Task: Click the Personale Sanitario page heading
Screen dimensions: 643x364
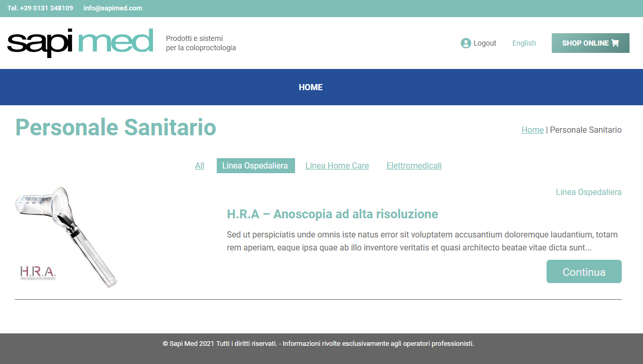Action: click(116, 128)
